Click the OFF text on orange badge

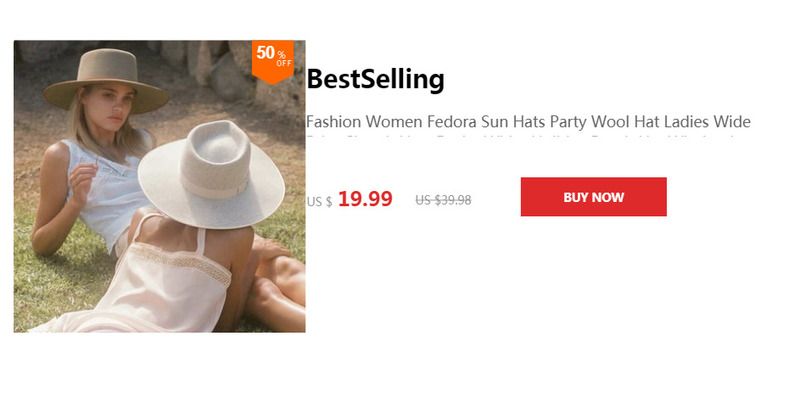coord(284,64)
